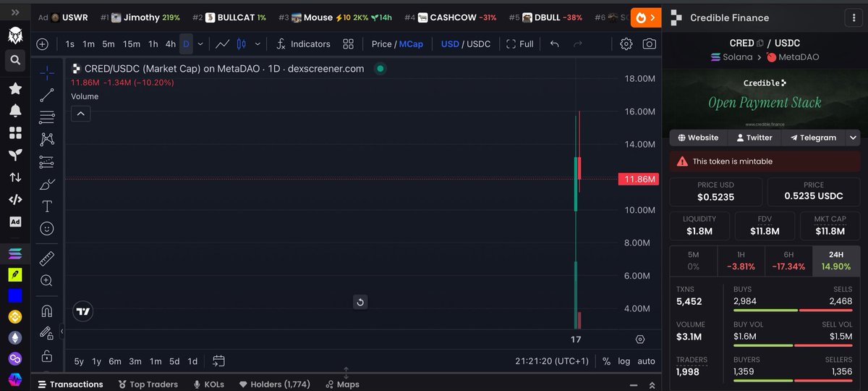Expand more social links dropdown
The image size is (868, 391).
tap(854, 138)
